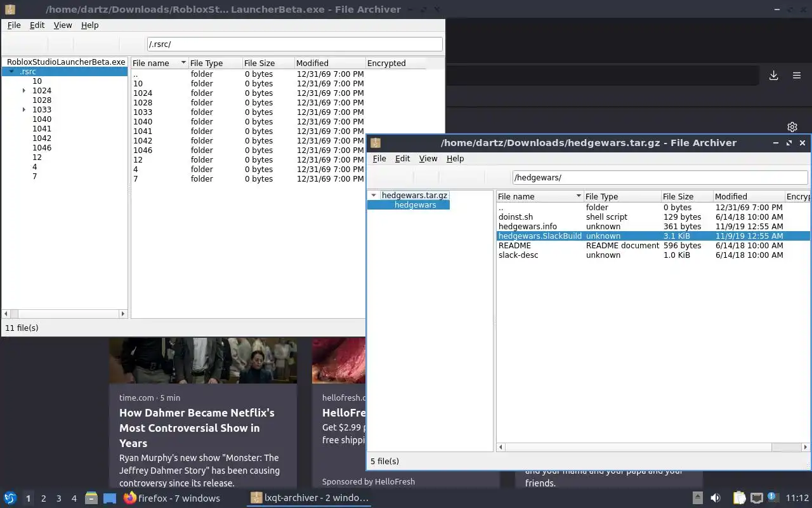812x508 pixels.
Task: Click File name sort arrow in hedgewars list
Action: point(579,196)
